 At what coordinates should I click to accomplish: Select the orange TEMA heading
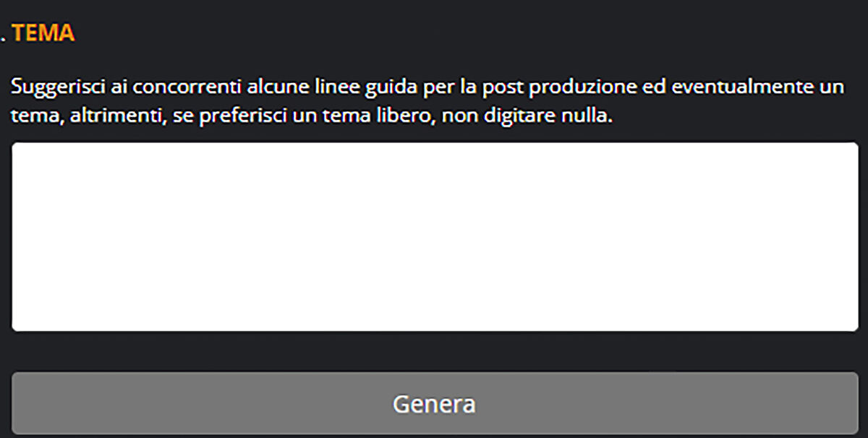click(43, 33)
